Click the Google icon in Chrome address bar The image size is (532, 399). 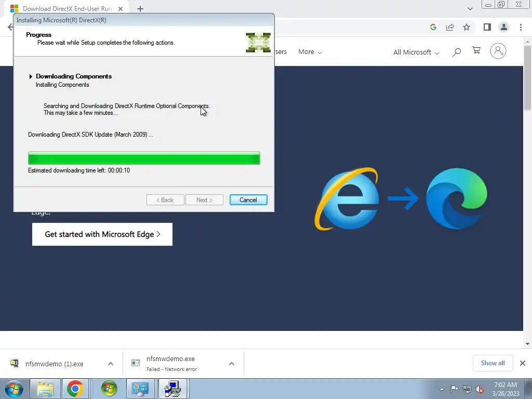[x=433, y=27]
